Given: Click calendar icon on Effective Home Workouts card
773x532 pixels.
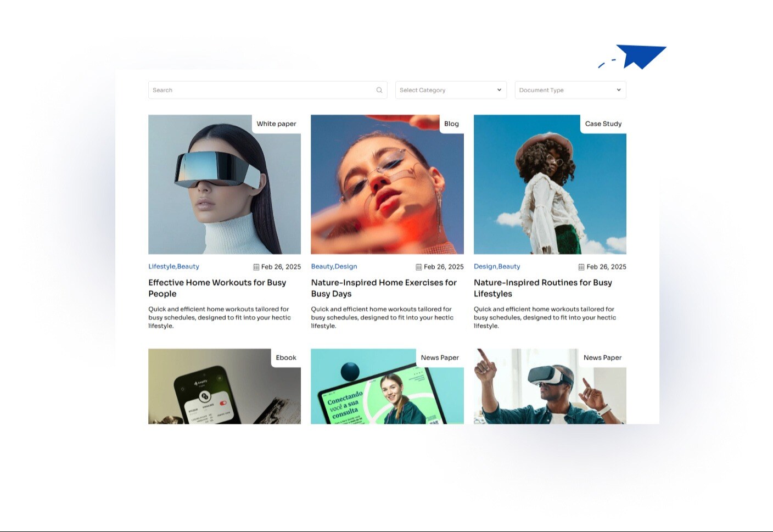Looking at the screenshot, I should (256, 266).
